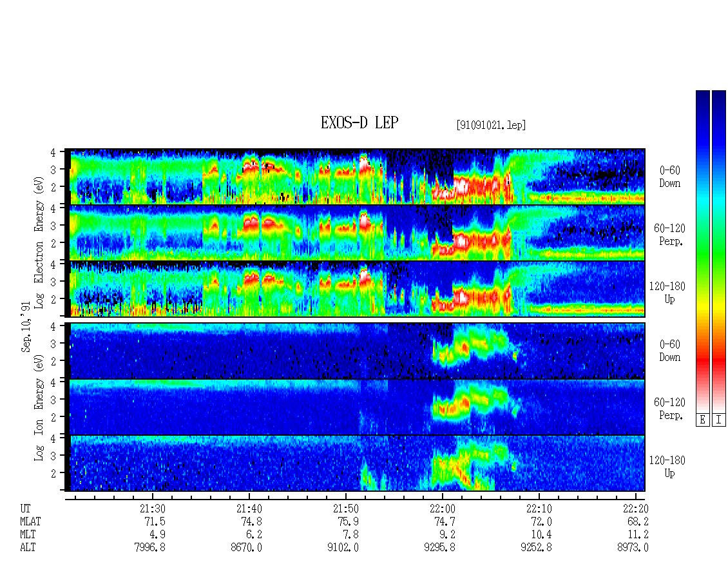Select the file name [91091021.lep] label
The width and height of the screenshot is (728, 564).
(491, 125)
